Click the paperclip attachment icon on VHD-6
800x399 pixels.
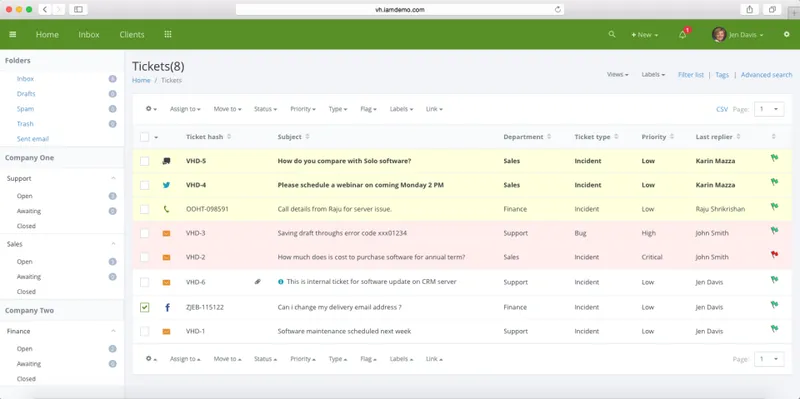coord(258,281)
